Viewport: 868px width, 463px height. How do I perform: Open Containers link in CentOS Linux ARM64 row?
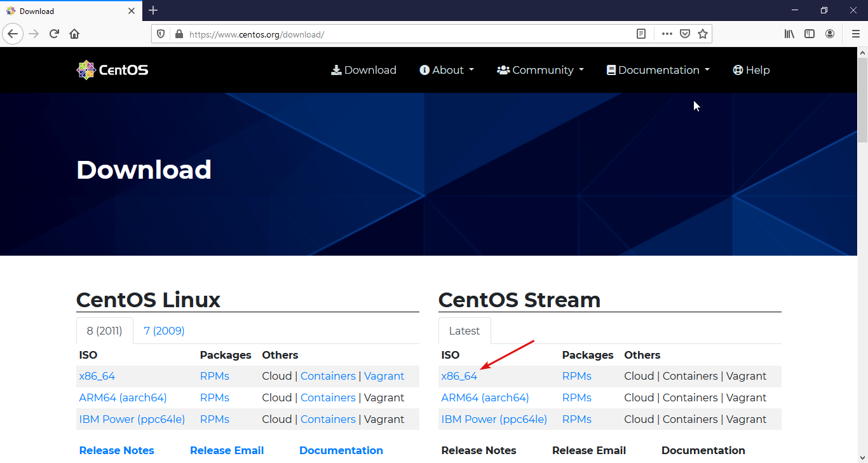coord(328,397)
